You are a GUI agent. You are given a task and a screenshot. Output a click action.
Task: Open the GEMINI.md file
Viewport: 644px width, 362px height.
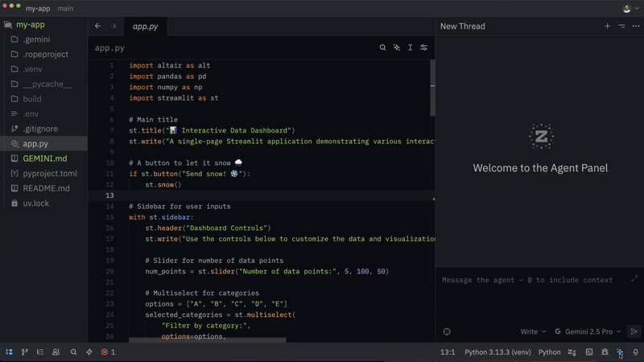click(43, 158)
